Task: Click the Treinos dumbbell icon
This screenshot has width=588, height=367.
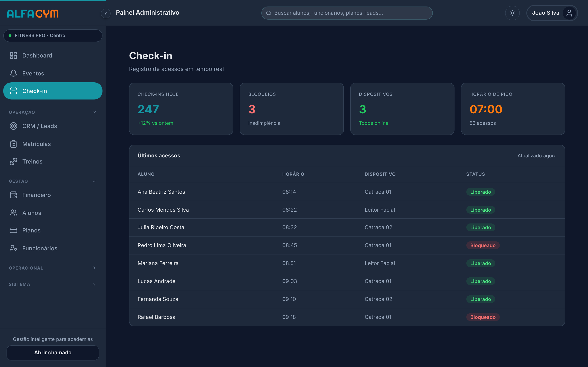Action: 13,161
